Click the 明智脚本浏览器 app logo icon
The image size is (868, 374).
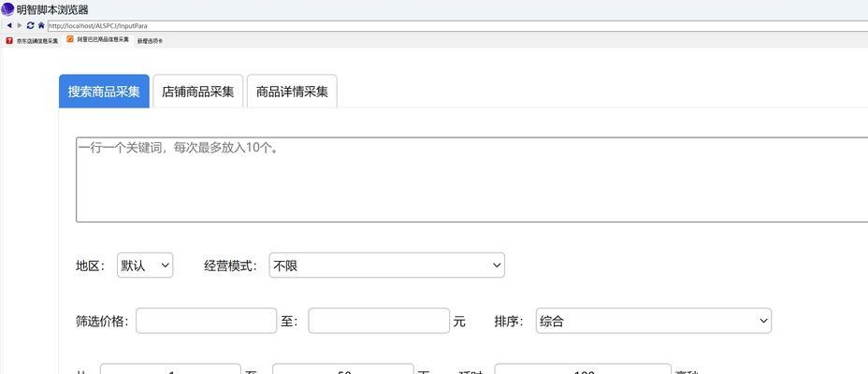[7, 8]
